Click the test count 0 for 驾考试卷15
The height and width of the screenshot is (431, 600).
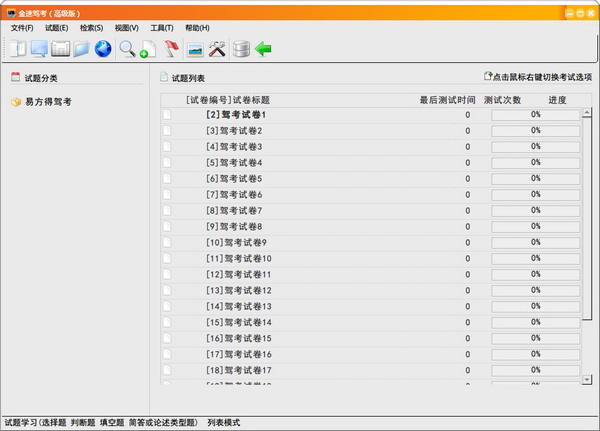click(468, 338)
